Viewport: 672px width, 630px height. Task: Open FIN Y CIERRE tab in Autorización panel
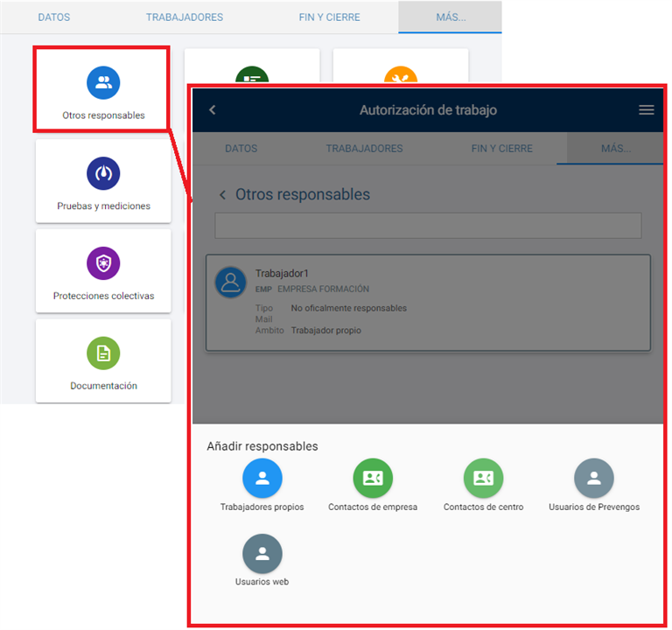[x=502, y=148]
